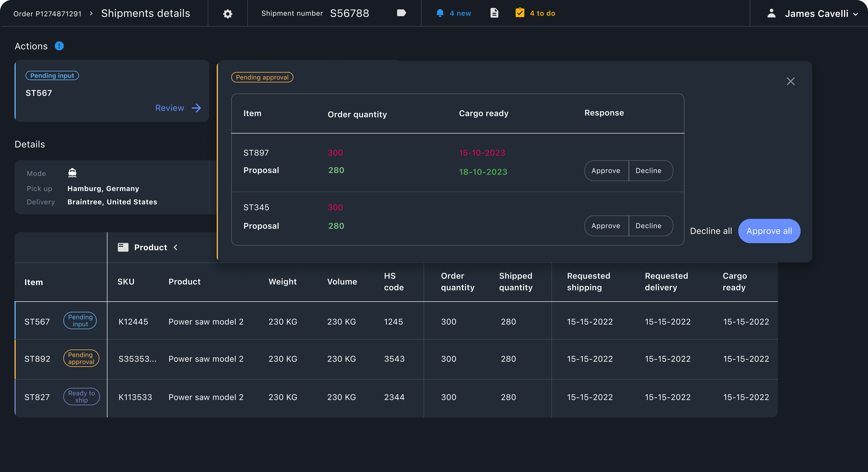Approve the ST897 proposal
This screenshot has height=472, width=868.
[x=606, y=171]
